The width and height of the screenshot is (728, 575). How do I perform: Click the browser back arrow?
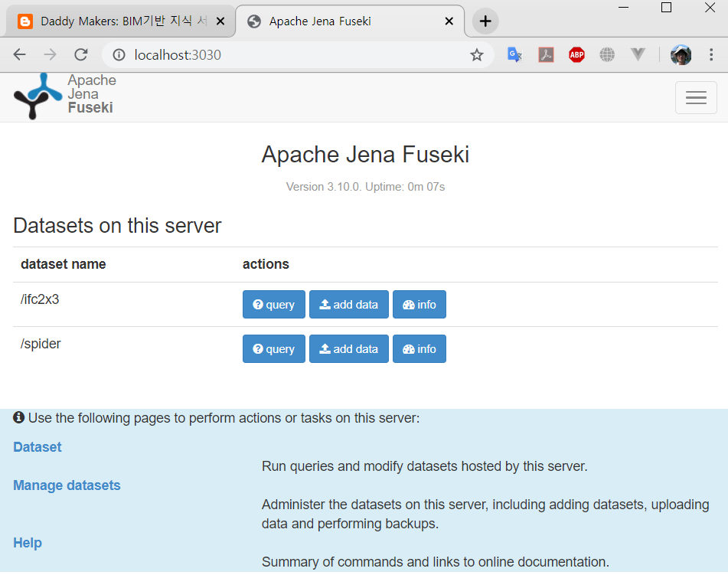pos(19,55)
